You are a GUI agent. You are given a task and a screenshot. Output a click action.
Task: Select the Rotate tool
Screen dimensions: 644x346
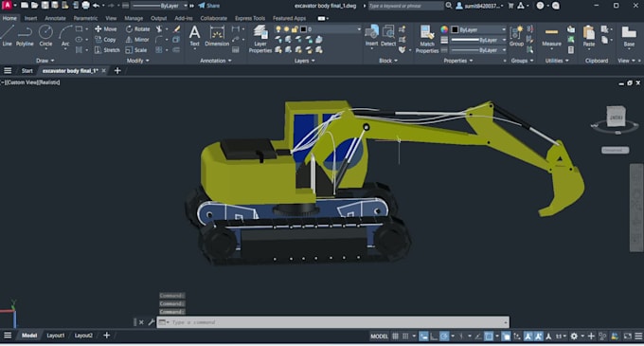click(x=138, y=29)
